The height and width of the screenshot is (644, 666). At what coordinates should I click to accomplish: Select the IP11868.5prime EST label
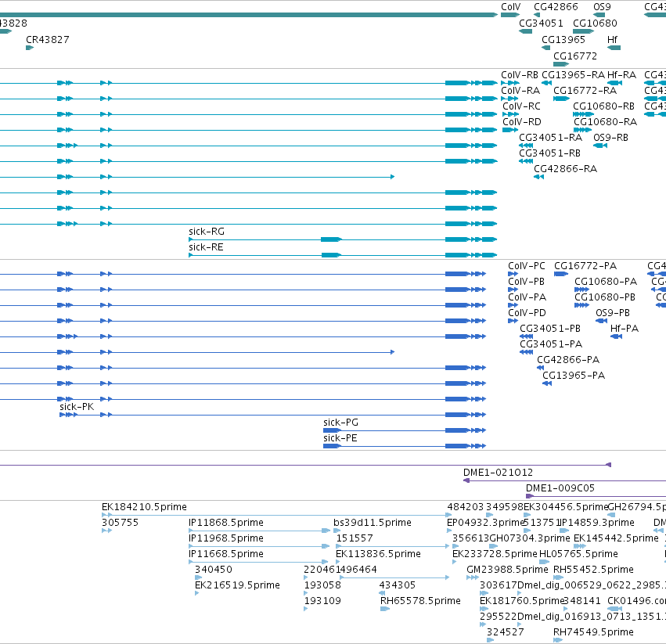(226, 523)
